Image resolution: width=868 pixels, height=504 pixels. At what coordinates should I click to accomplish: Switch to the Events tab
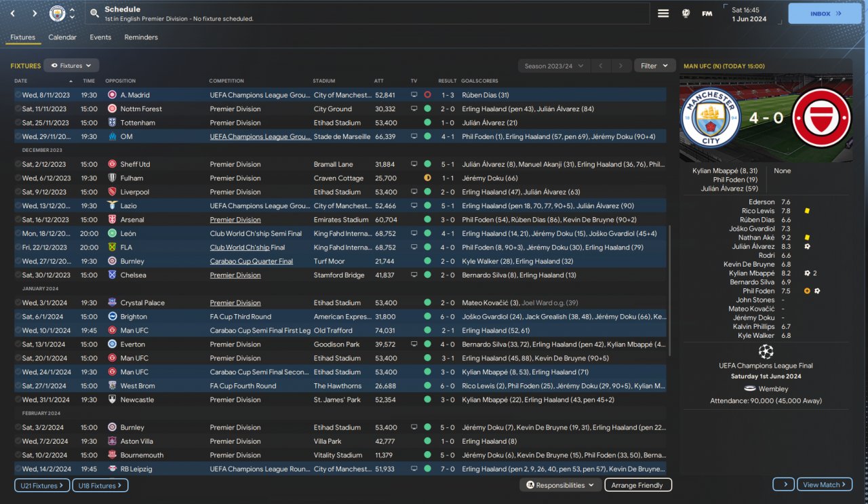[x=100, y=37]
